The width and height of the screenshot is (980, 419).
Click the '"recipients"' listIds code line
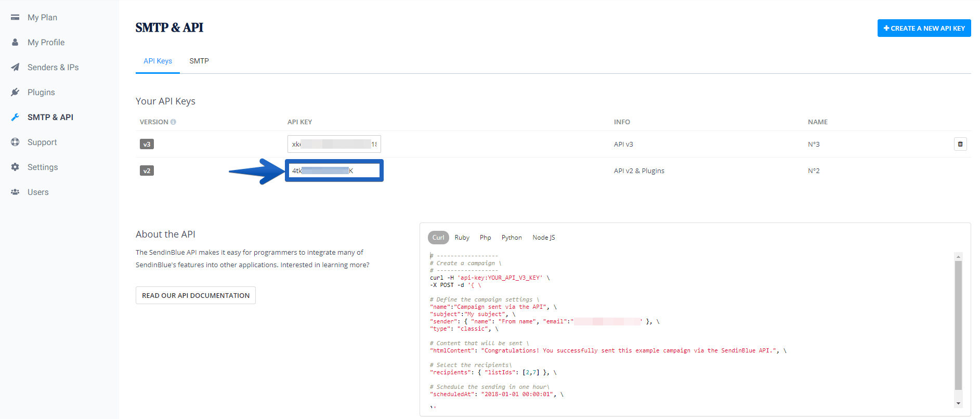493,372
